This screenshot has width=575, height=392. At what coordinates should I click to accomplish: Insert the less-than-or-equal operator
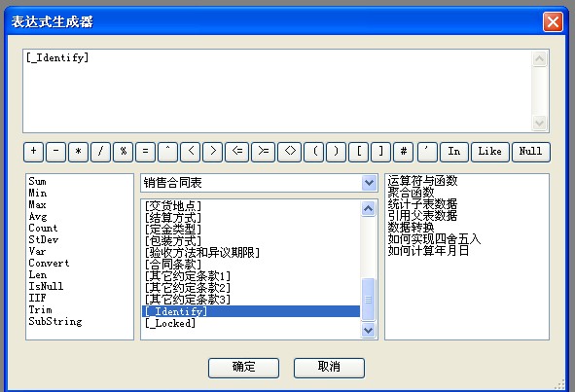pyautogui.click(x=237, y=152)
